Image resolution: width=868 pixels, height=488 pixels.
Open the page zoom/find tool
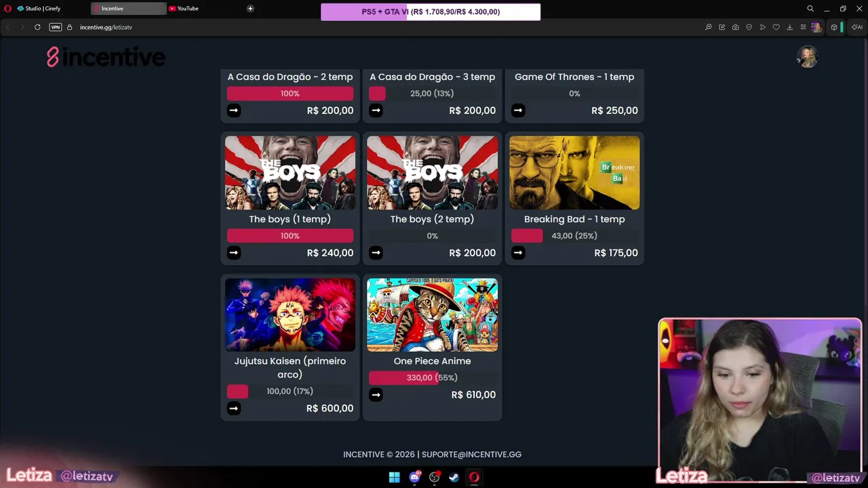(x=709, y=27)
